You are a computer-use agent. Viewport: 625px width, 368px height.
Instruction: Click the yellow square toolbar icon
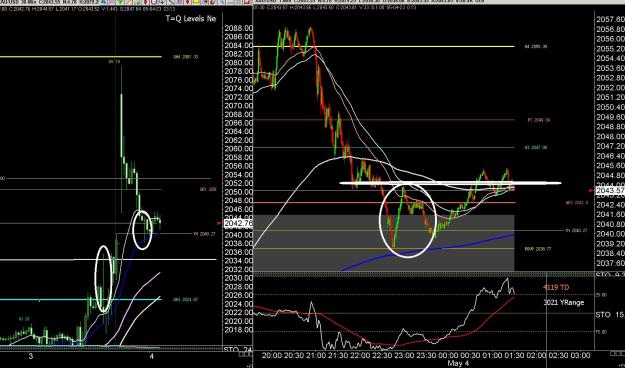coord(196,2)
